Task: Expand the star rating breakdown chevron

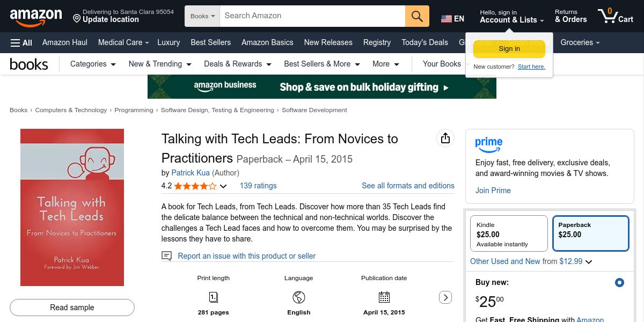Action: click(x=223, y=186)
